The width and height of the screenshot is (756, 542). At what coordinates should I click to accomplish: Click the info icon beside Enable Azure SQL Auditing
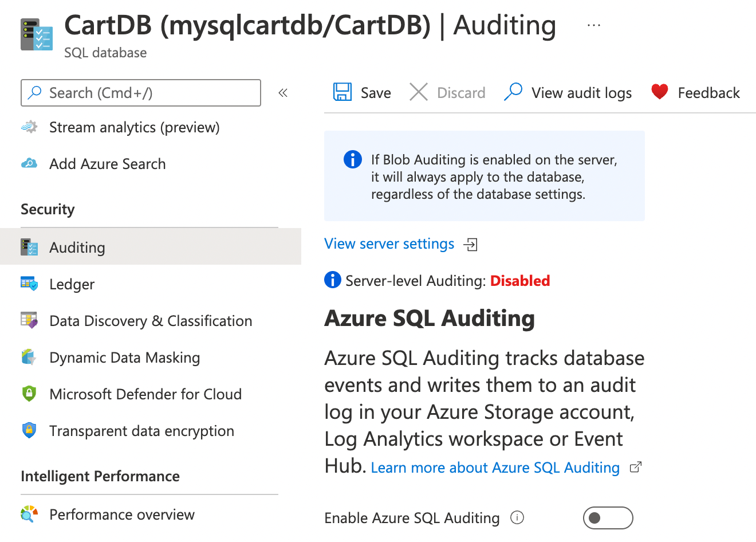(517, 517)
